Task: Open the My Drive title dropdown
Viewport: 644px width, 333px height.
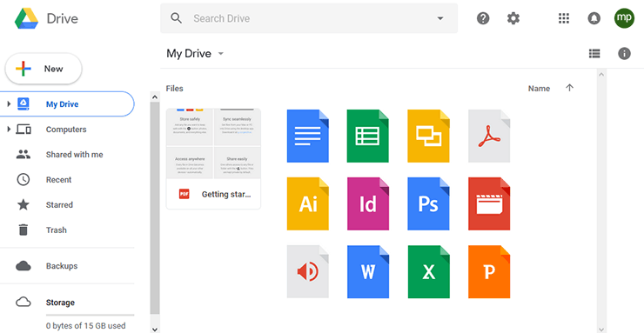Action: tap(221, 54)
